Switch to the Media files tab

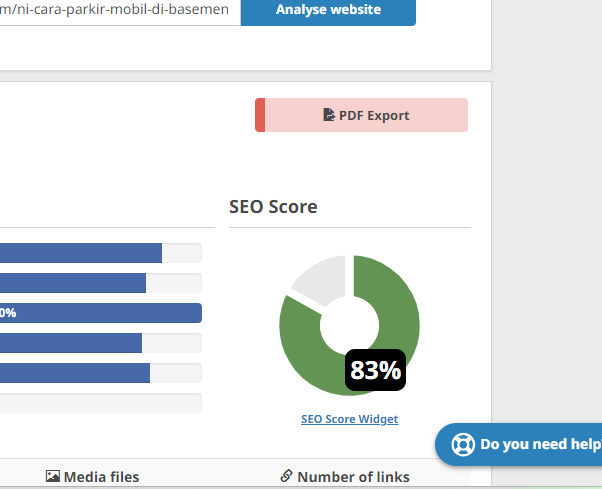tap(92, 477)
